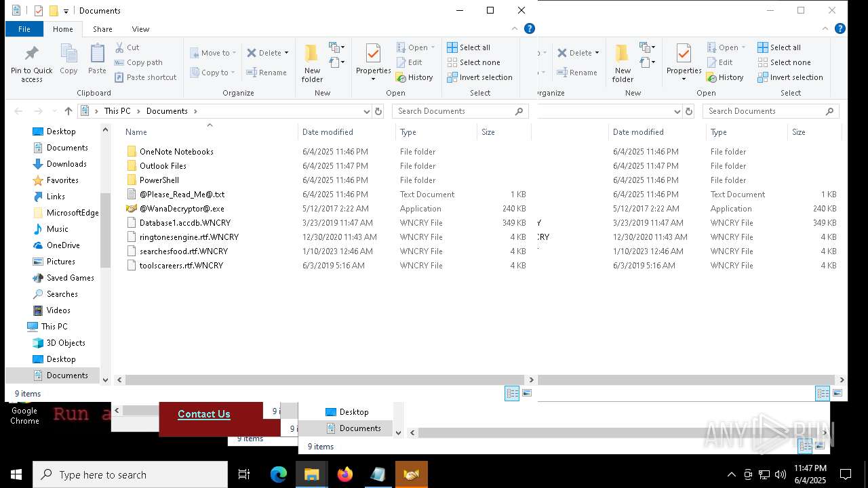Click Copy path in front window
Screen dimensions: 868x488
pos(138,62)
